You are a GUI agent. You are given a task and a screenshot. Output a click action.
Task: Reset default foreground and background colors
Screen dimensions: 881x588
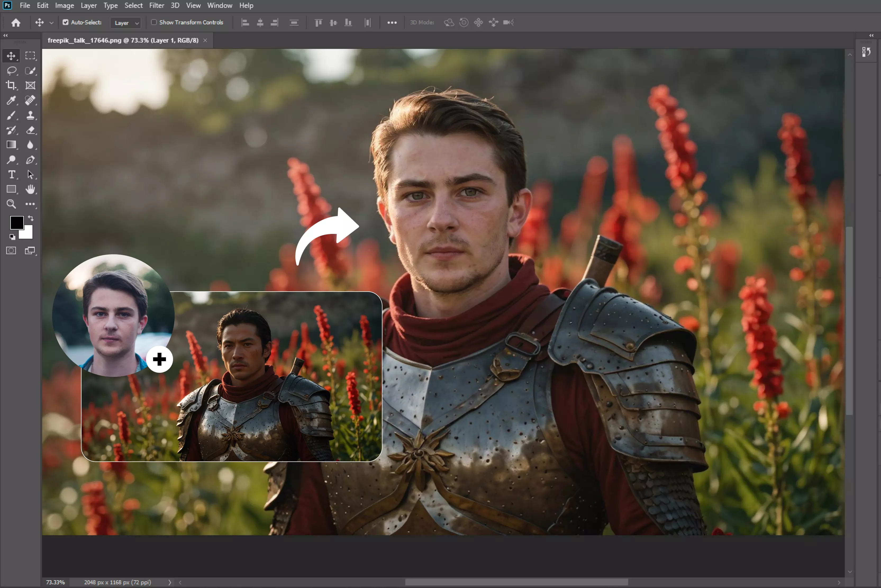tap(12, 237)
